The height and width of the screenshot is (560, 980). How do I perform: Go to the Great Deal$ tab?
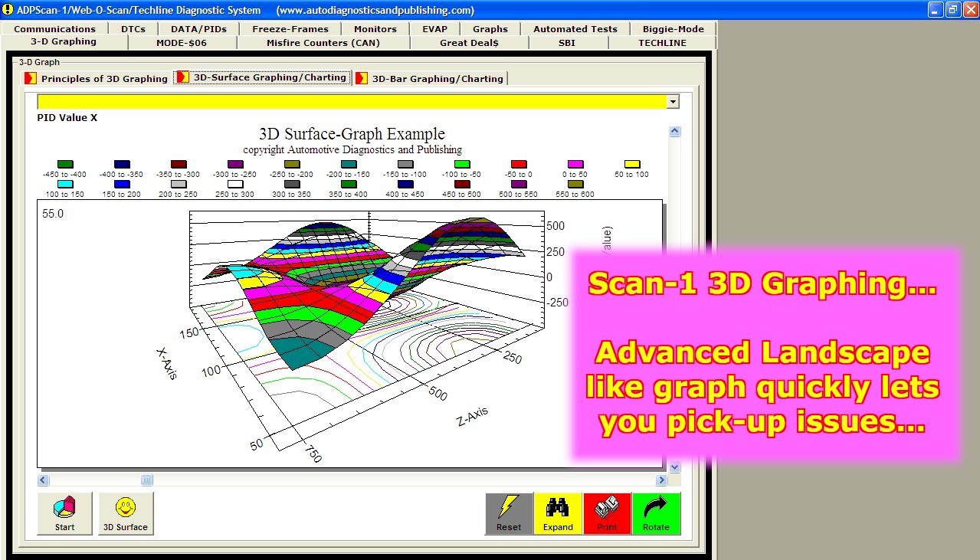(x=469, y=43)
